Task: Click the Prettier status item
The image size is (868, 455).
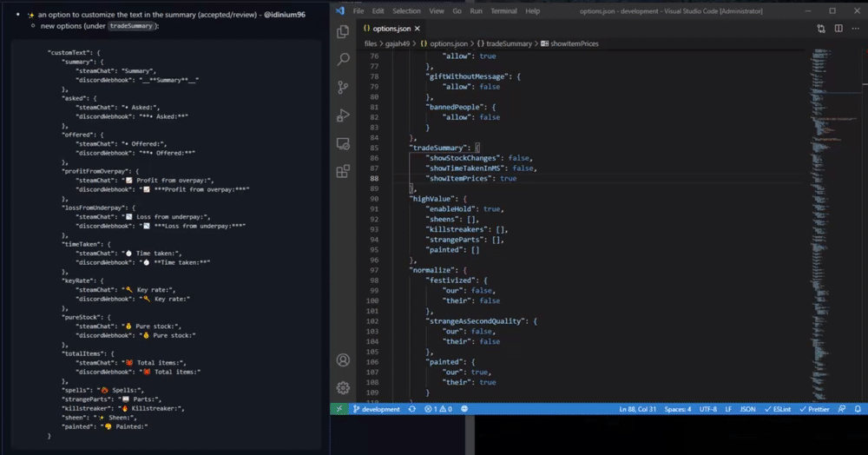Action: (x=814, y=409)
